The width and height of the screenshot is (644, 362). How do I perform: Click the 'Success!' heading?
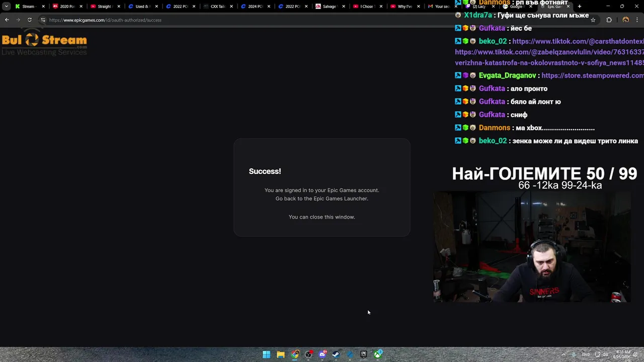click(265, 171)
